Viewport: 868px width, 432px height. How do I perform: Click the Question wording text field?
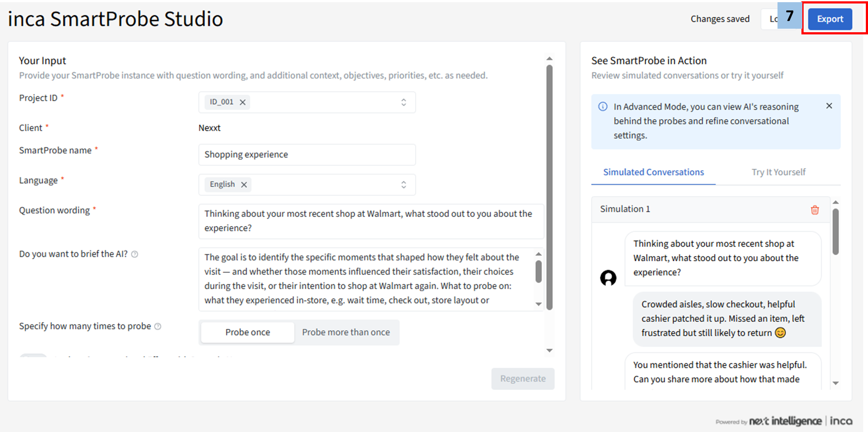point(371,221)
